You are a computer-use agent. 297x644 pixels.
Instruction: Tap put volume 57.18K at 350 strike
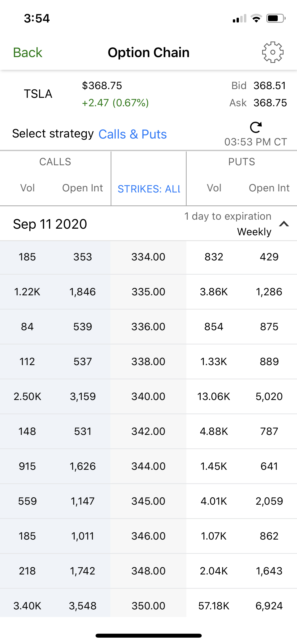click(x=214, y=606)
